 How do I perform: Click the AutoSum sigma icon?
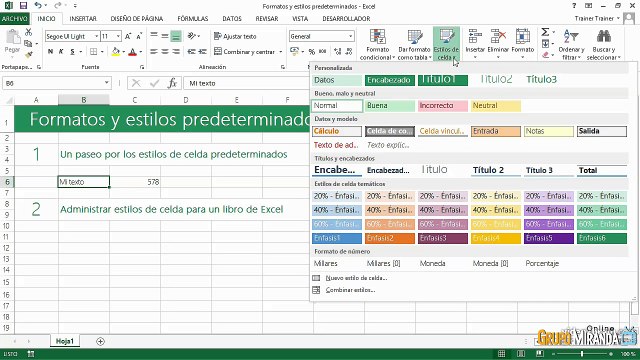click(x=545, y=32)
